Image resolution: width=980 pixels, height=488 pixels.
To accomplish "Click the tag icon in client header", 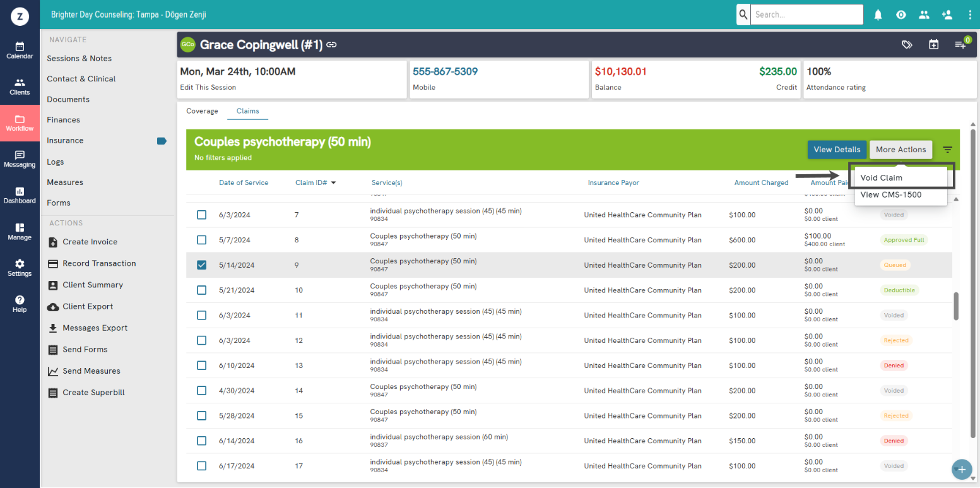I will tap(907, 45).
